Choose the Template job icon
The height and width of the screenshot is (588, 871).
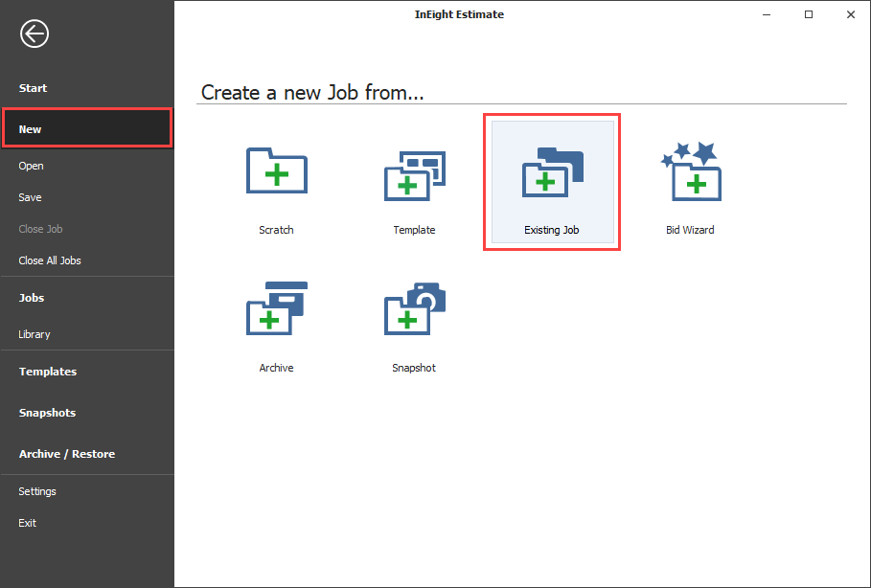(414, 175)
